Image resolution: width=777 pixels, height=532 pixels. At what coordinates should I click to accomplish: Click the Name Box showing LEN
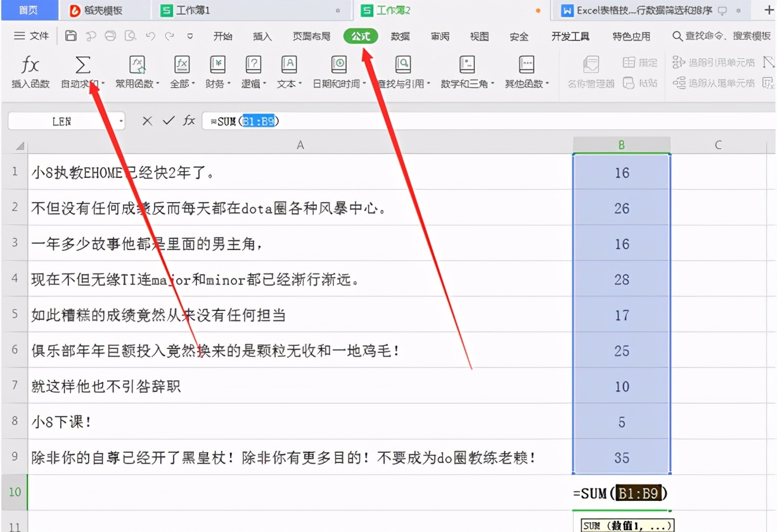click(62, 121)
